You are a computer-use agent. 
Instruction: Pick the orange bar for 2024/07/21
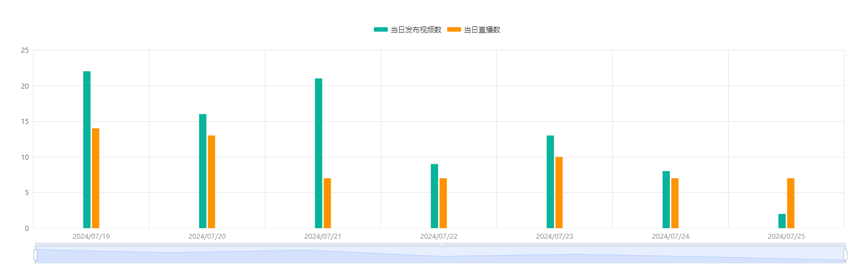[x=327, y=203]
